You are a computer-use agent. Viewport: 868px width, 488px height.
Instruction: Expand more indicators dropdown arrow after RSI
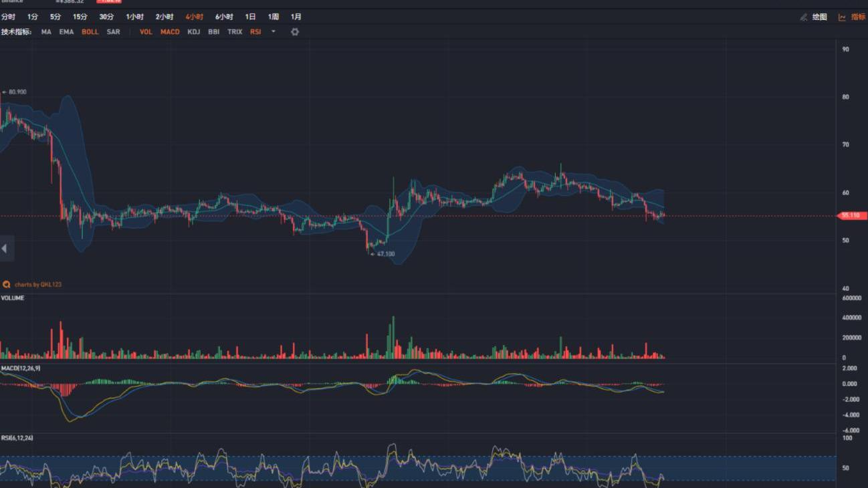click(x=273, y=32)
